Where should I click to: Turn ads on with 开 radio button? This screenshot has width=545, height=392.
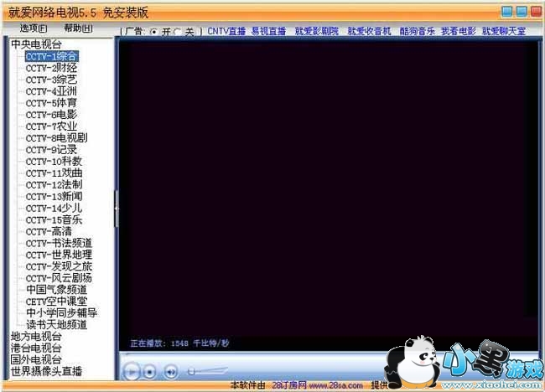pos(153,32)
